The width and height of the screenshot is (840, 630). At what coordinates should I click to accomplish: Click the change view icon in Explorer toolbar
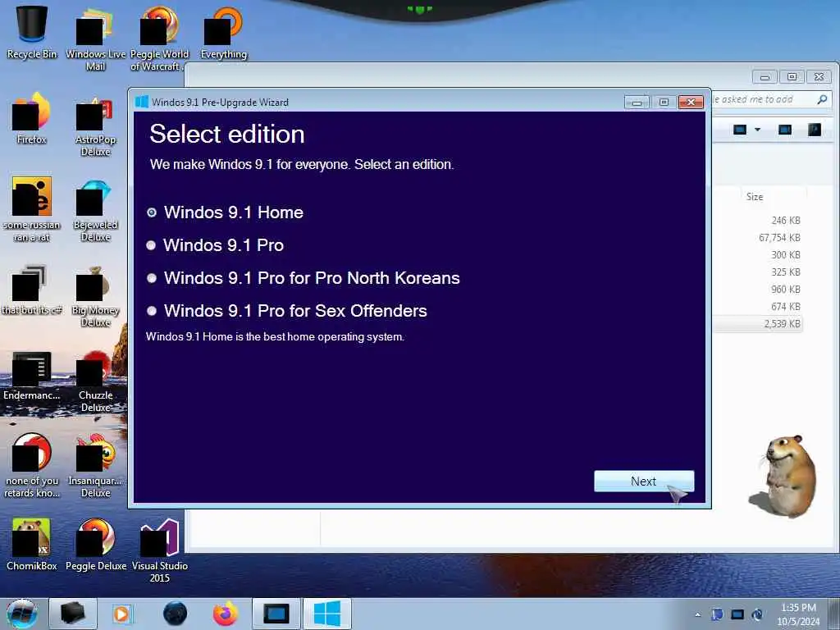pos(740,130)
